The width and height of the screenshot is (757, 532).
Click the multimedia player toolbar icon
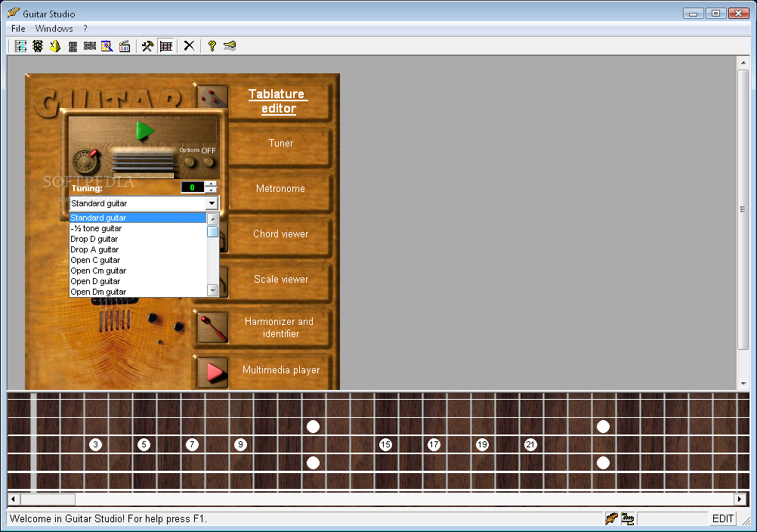[x=125, y=46]
